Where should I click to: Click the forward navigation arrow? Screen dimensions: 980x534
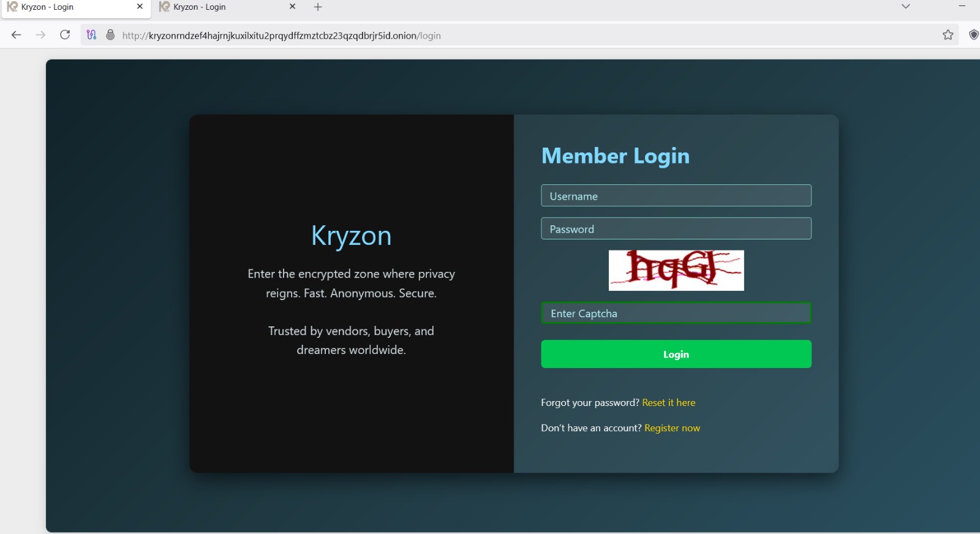click(40, 35)
